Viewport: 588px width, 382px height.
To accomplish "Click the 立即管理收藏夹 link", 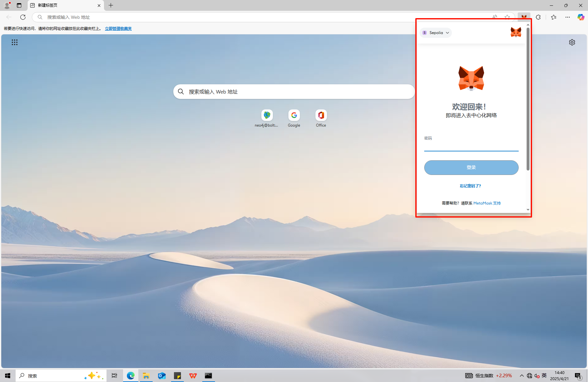I will (x=118, y=29).
